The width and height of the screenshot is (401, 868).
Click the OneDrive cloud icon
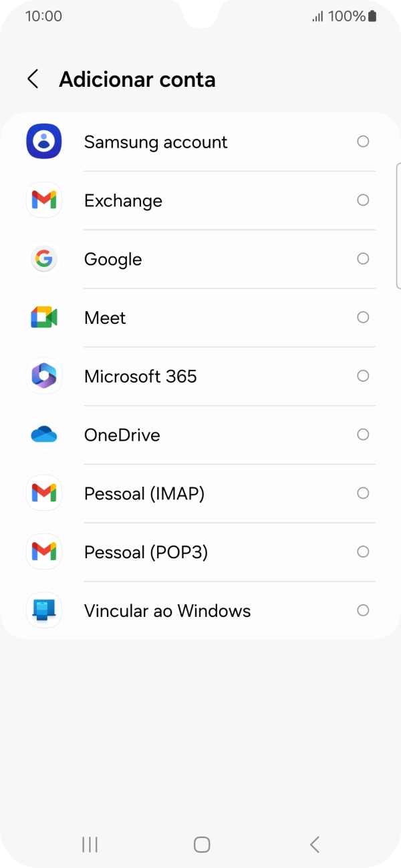pyautogui.click(x=43, y=434)
